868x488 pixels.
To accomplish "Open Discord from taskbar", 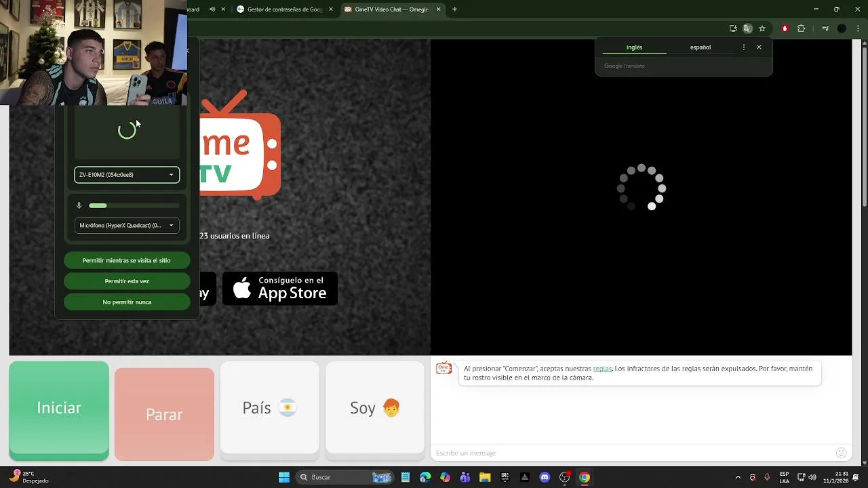I will click(x=545, y=477).
